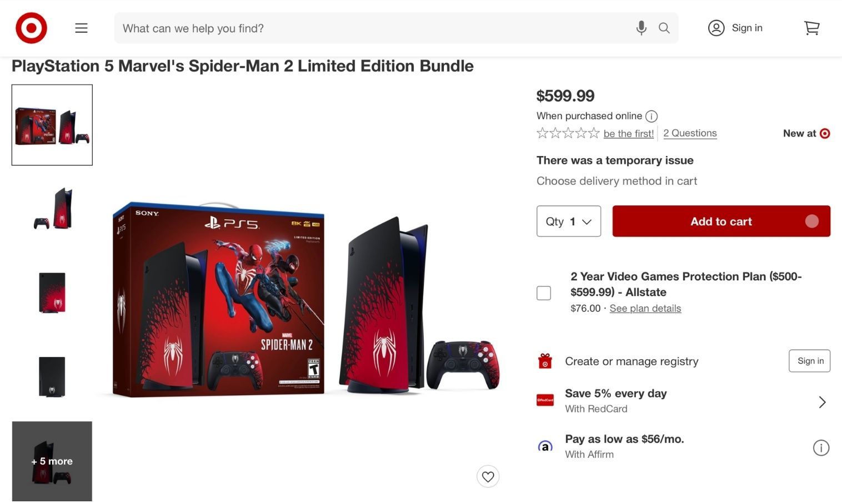
Task: Open the 'See plan details' link
Action: (645, 308)
